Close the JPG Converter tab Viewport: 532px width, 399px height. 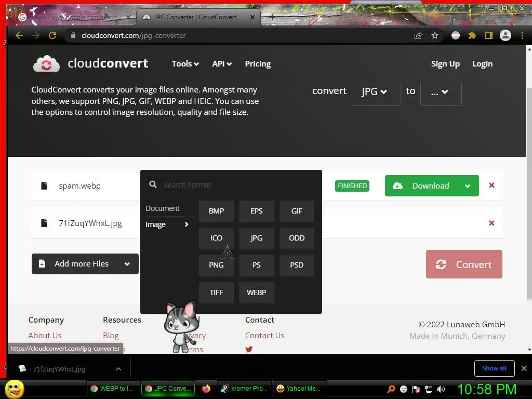252,17
